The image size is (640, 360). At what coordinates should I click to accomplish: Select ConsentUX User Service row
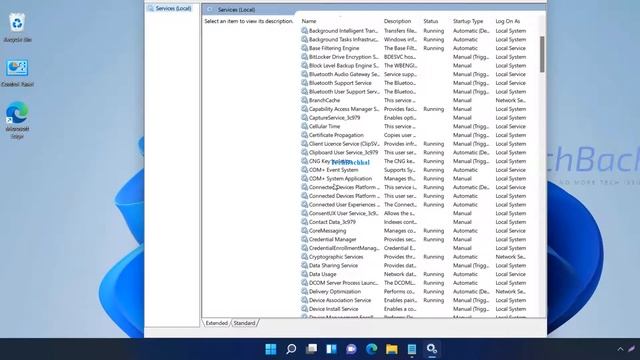414,213
